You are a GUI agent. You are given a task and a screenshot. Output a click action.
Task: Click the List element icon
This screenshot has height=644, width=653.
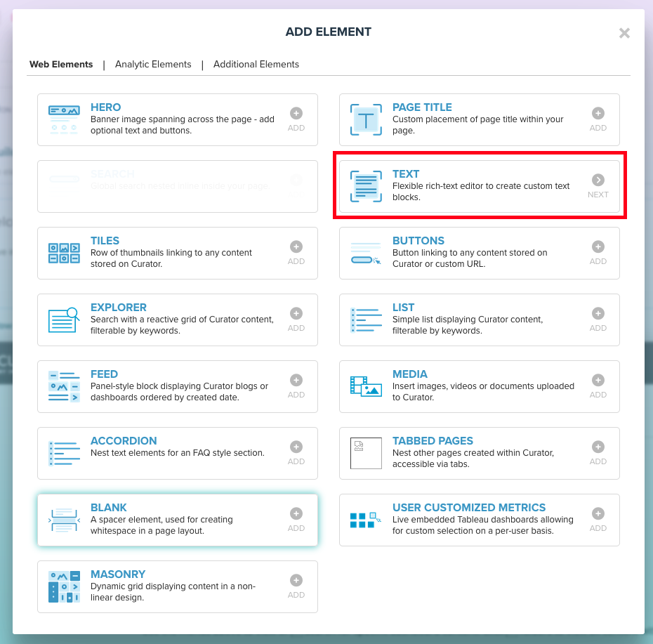[x=366, y=320]
